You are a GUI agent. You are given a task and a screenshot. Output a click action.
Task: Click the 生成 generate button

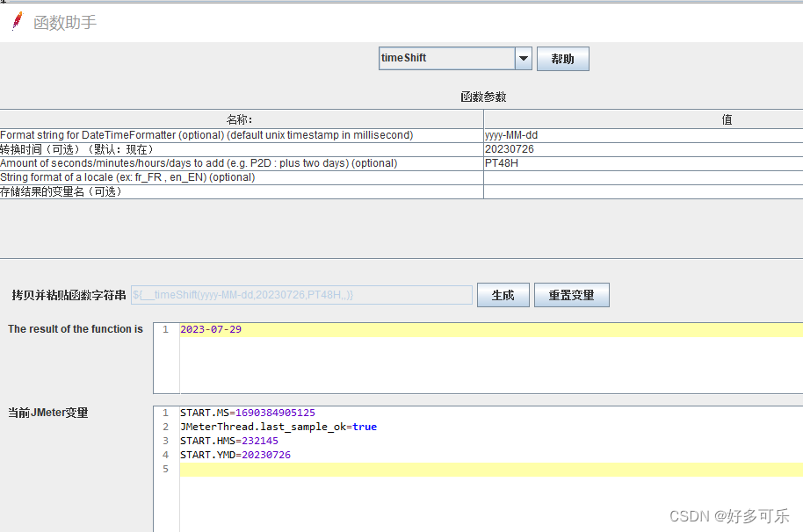click(x=503, y=295)
